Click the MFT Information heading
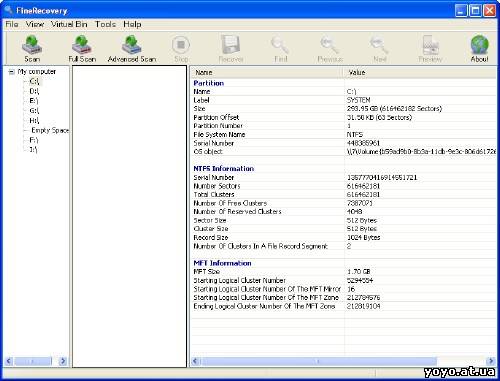This screenshot has width=500, height=381. click(222, 263)
